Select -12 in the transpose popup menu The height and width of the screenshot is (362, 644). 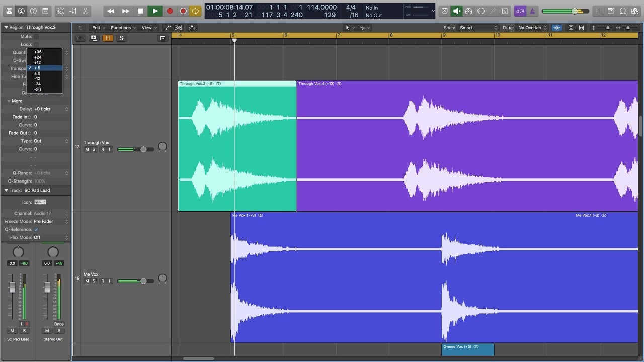coord(45,79)
